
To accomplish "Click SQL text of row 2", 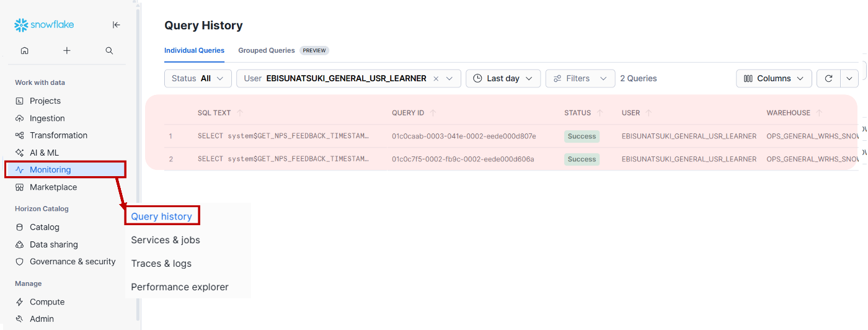I will [283, 159].
